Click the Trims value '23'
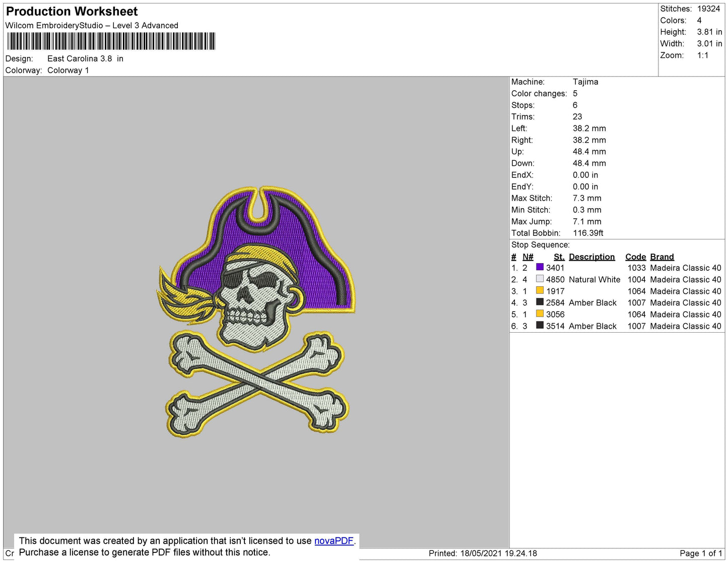728x563 pixels. [577, 116]
